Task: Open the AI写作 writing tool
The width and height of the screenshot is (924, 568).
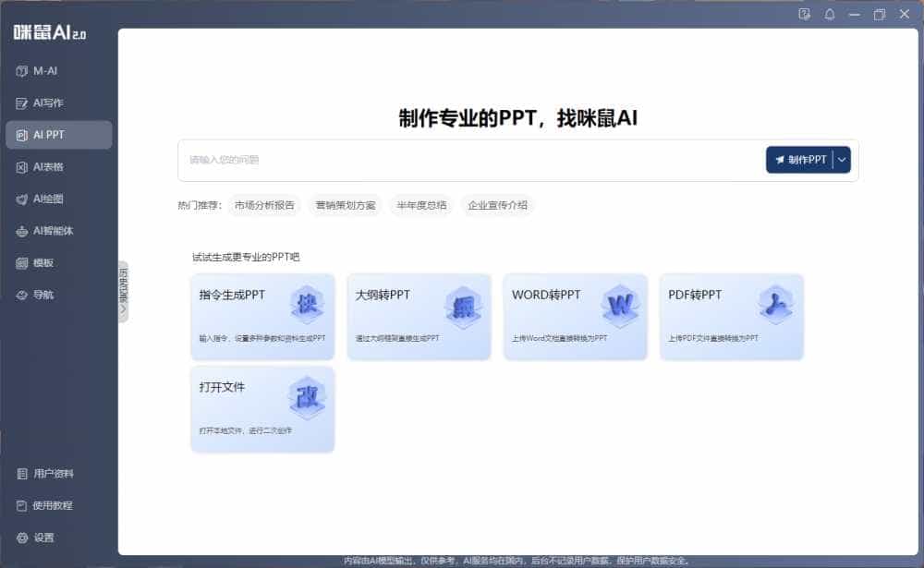Action: (x=46, y=103)
